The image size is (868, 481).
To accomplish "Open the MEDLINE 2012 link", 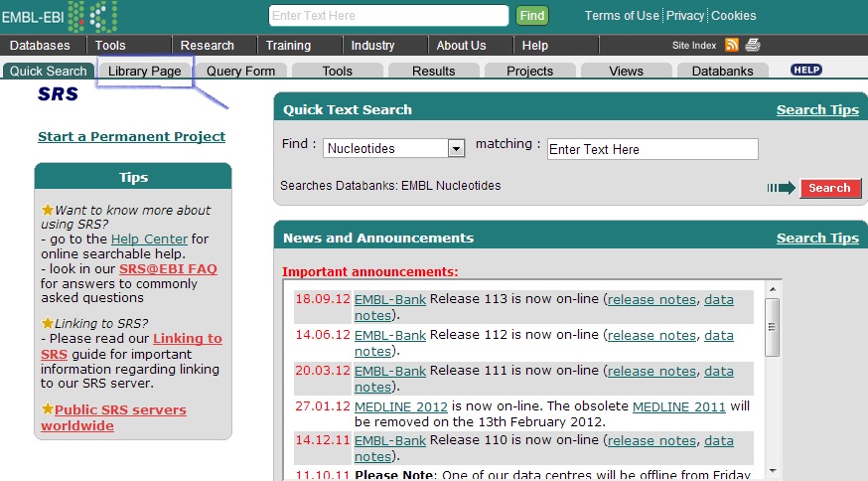I will click(x=401, y=406).
